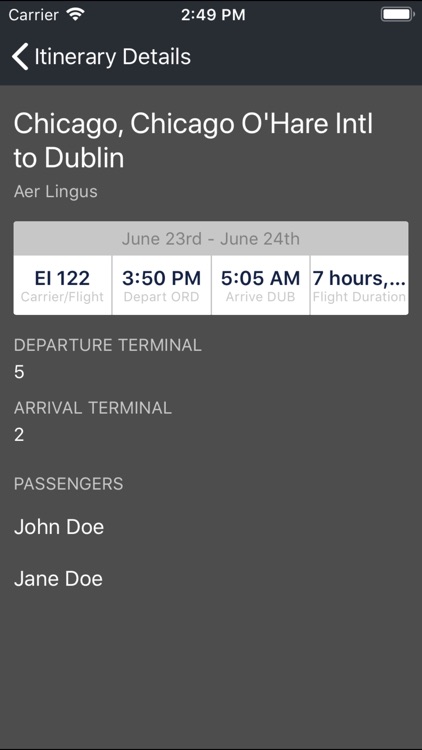
Task: Select the 3:50 PM Depart ORD cell
Action: [161, 285]
